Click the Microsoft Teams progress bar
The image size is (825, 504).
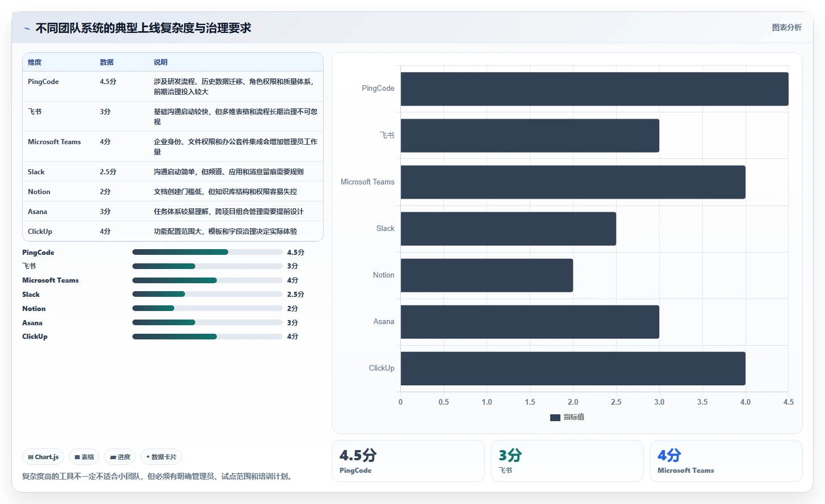(207, 280)
